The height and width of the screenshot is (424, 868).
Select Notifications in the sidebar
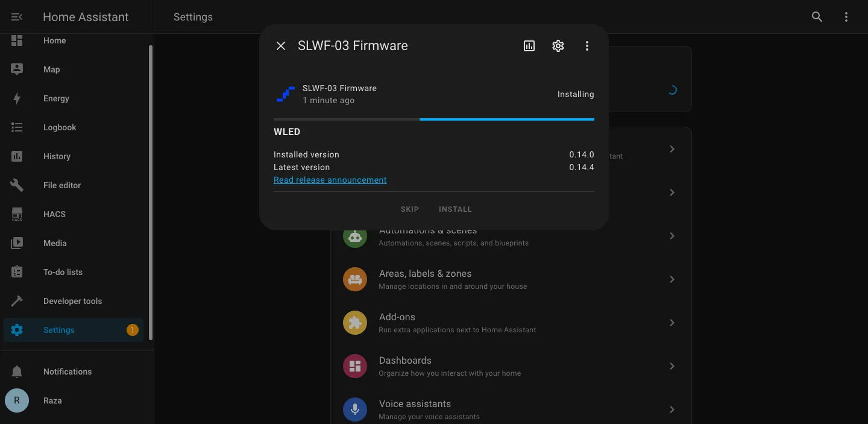point(74,372)
